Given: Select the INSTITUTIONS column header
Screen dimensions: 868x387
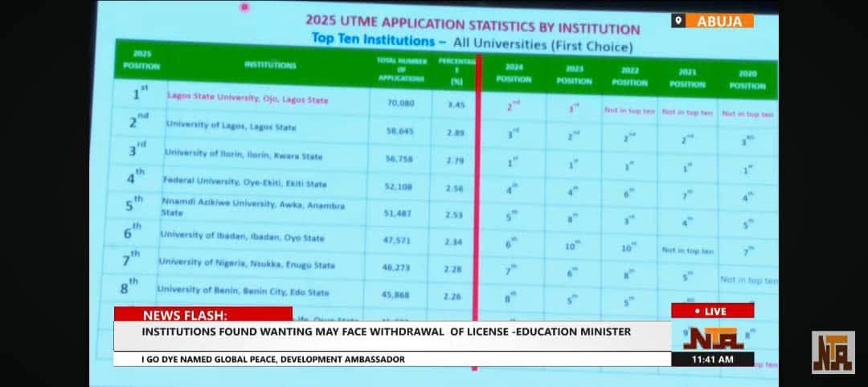Looking at the screenshot, I should [x=270, y=66].
